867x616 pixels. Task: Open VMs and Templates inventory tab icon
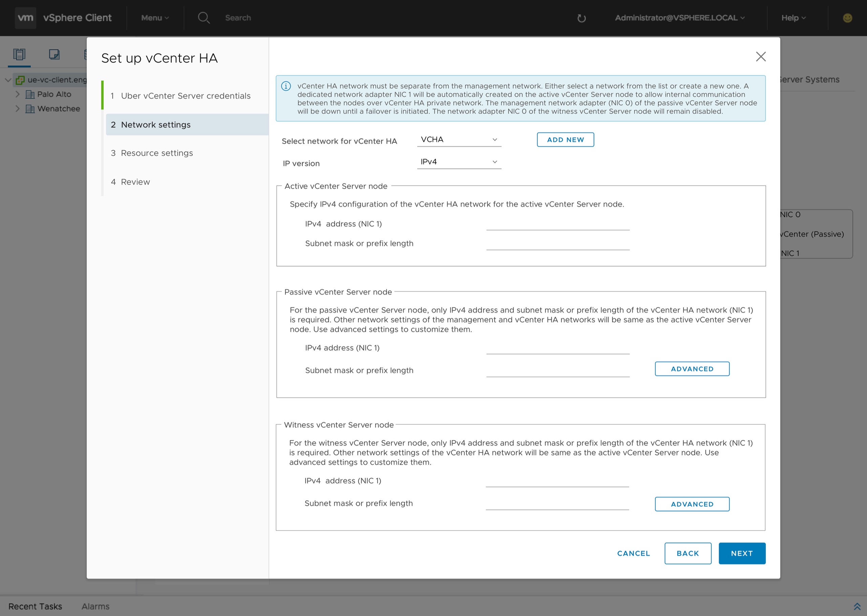(54, 54)
